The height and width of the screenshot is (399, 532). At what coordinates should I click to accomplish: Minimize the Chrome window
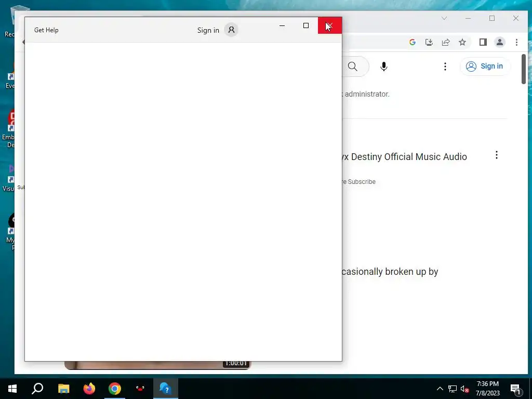pyautogui.click(x=468, y=18)
